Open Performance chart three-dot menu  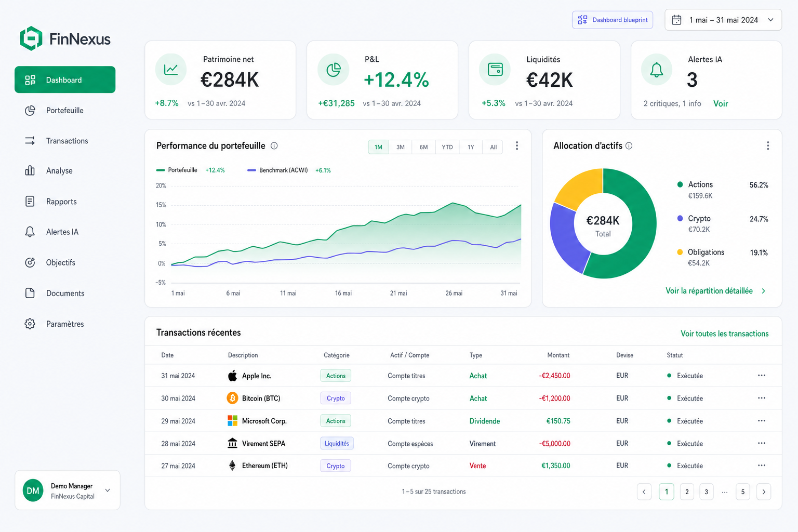pyautogui.click(x=517, y=146)
